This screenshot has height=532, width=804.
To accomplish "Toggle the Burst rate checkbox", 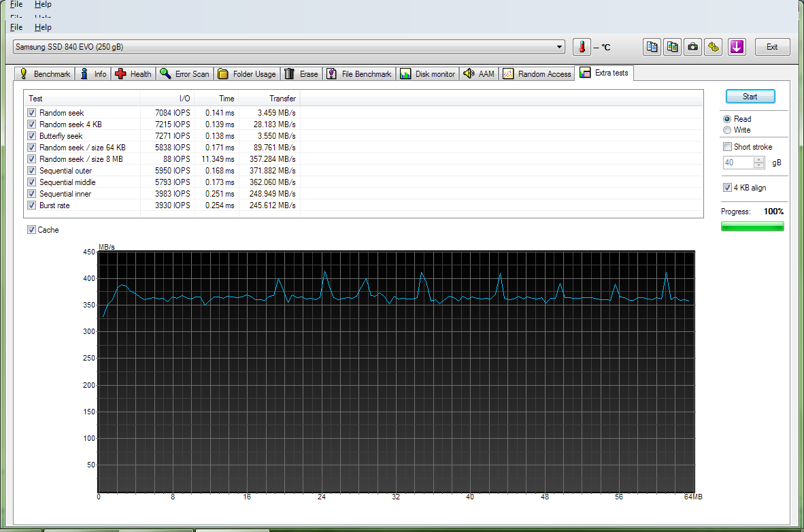I will coord(32,205).
